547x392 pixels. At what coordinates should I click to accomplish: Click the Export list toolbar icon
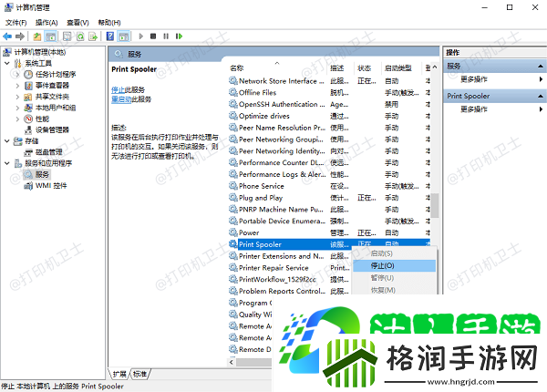click(x=93, y=36)
